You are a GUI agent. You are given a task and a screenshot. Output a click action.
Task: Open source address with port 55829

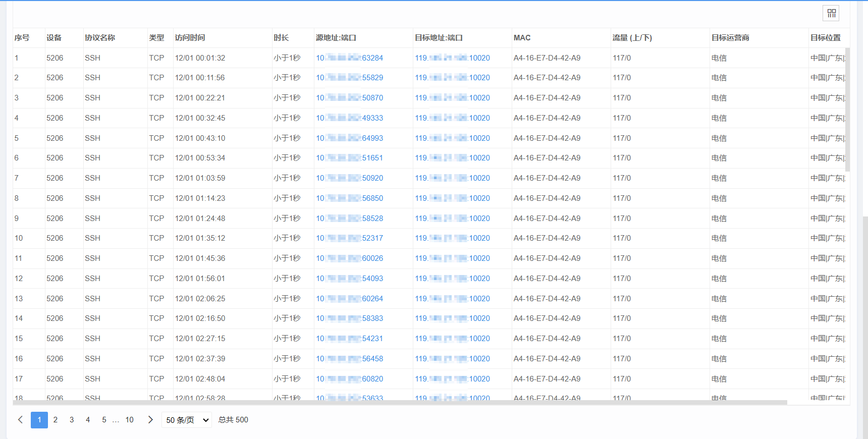[349, 78]
